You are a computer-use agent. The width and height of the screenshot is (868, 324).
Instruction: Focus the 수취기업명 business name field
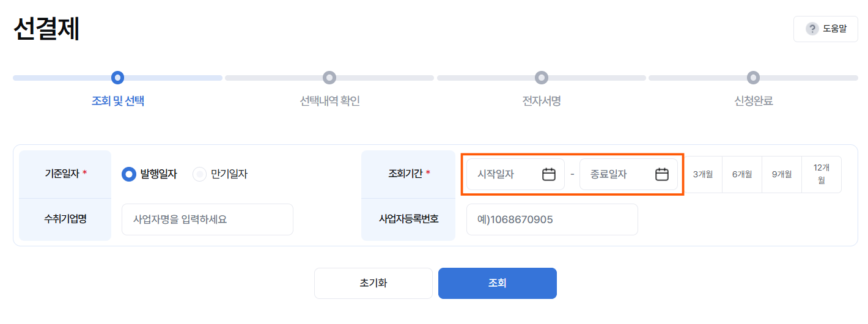(207, 219)
